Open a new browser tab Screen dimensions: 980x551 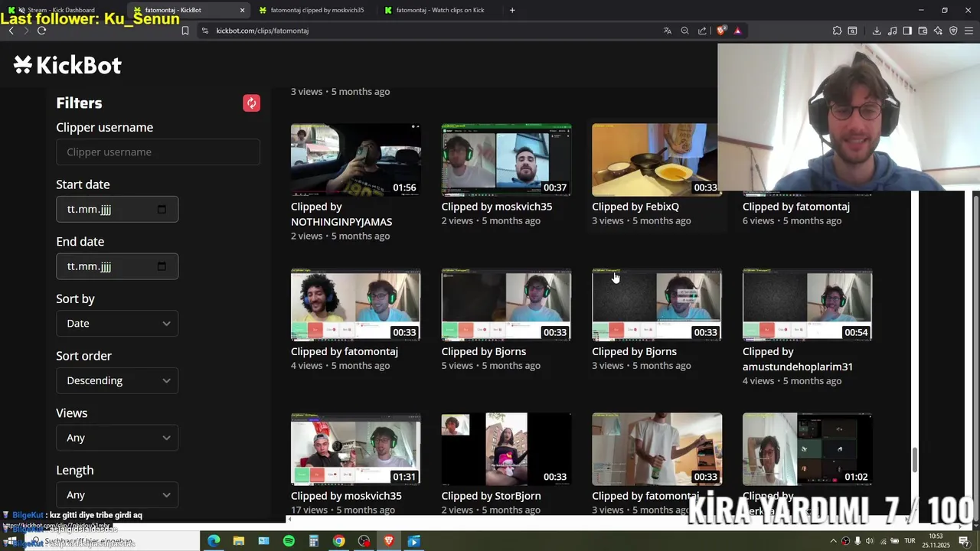click(512, 10)
